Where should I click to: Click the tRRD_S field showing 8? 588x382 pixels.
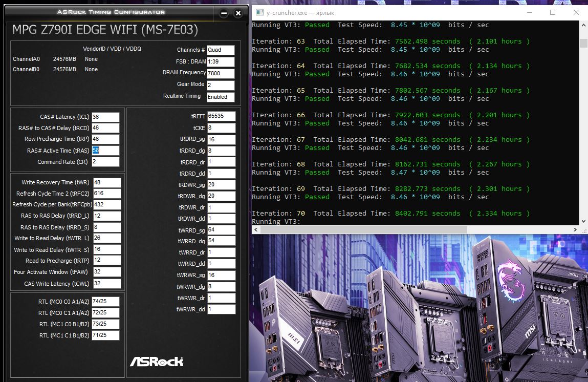[x=107, y=227]
